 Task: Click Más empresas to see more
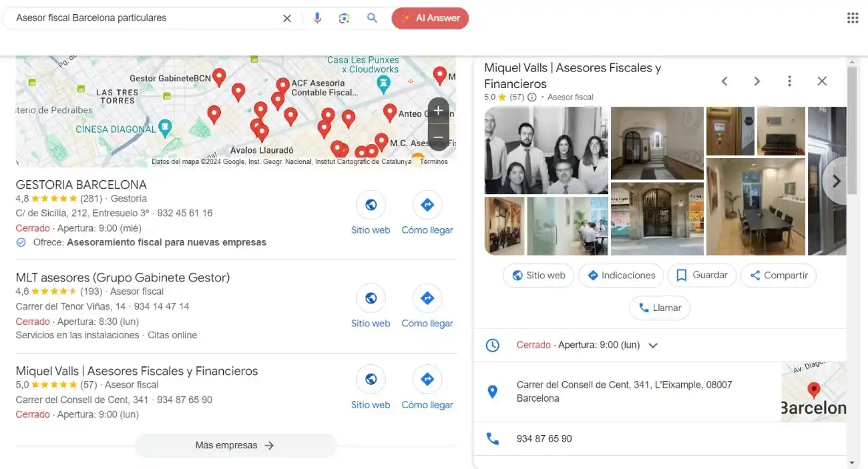[235, 446]
